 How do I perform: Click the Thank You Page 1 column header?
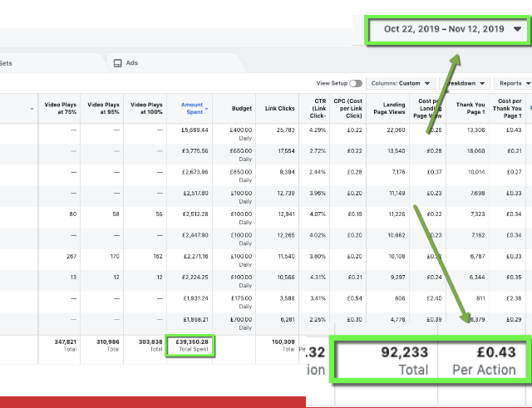coord(470,109)
